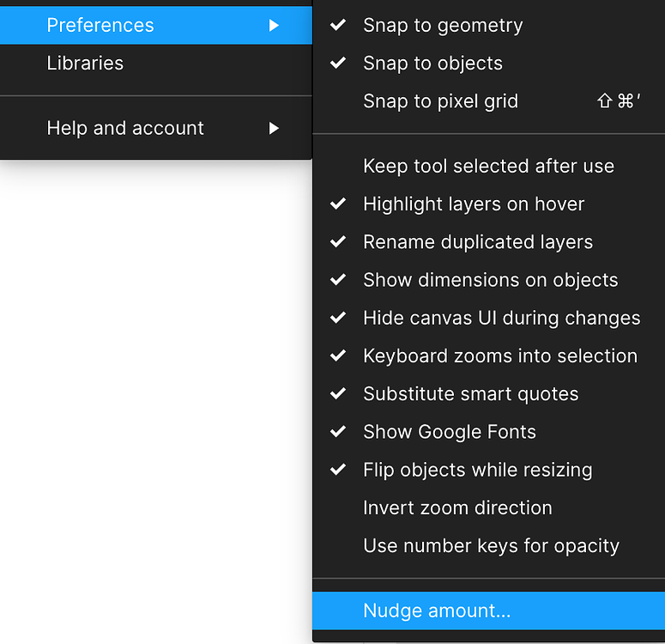Toggle Flip objects while resizing
This screenshot has width=665, height=644.
point(477,470)
